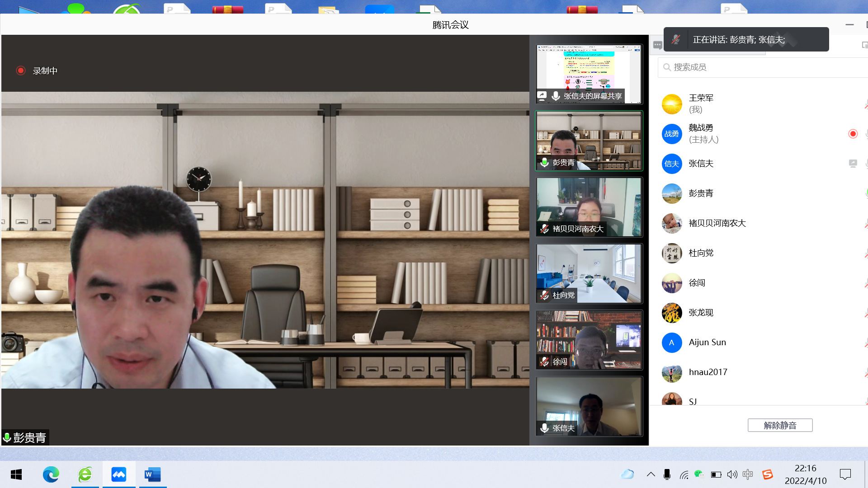
Task: Click the muted mic icon on 褚贝贝河南农大 tile
Action: point(544,229)
